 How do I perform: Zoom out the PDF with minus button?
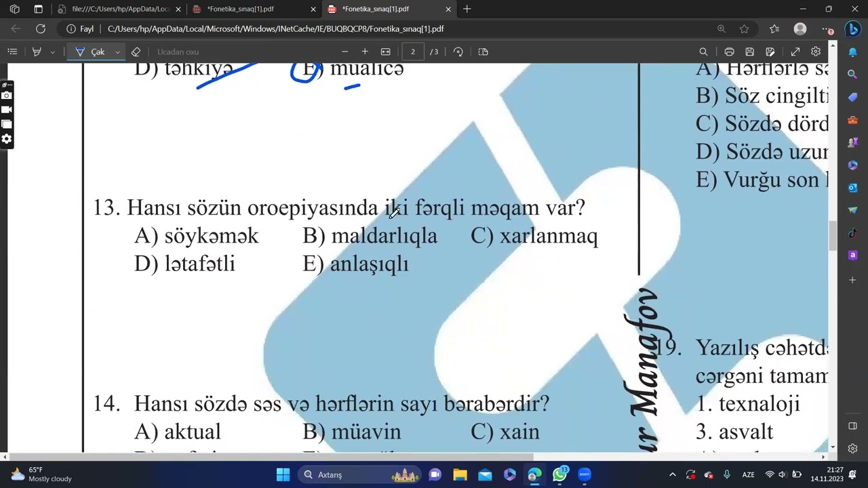[344, 52]
